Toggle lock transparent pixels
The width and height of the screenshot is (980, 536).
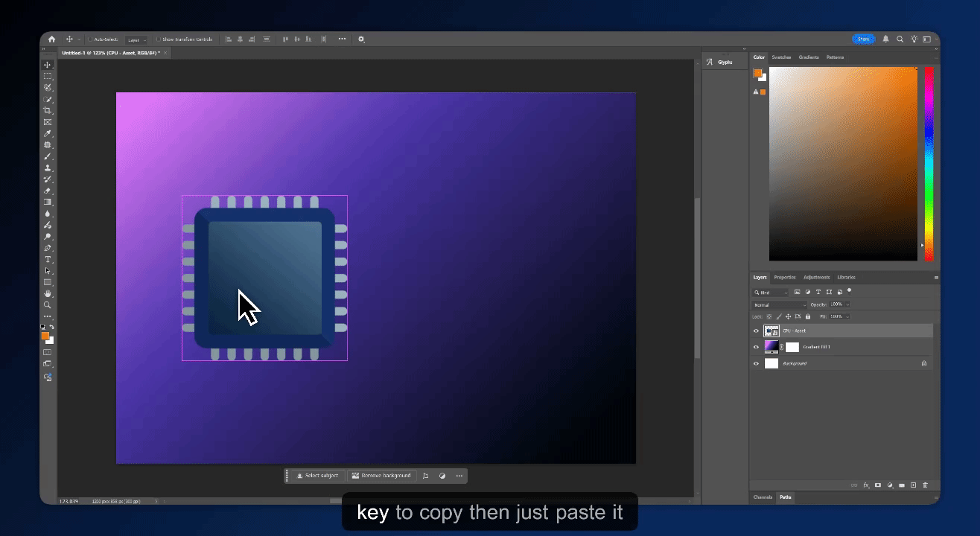(x=769, y=316)
